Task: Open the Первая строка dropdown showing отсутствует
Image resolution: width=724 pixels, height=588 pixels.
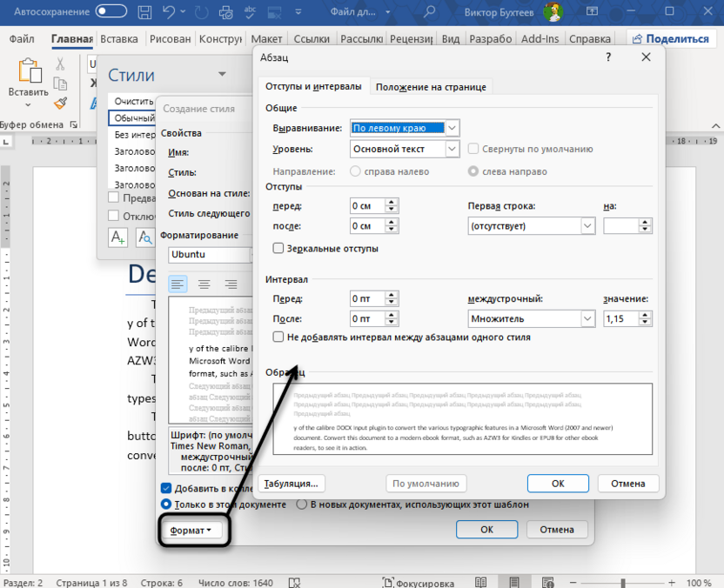Action: click(588, 225)
